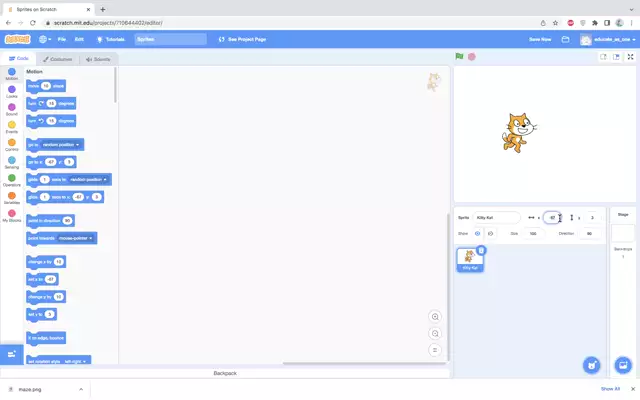Open the Edit menu
Image resolution: width=640 pixels, height=400 pixels.
coord(79,39)
